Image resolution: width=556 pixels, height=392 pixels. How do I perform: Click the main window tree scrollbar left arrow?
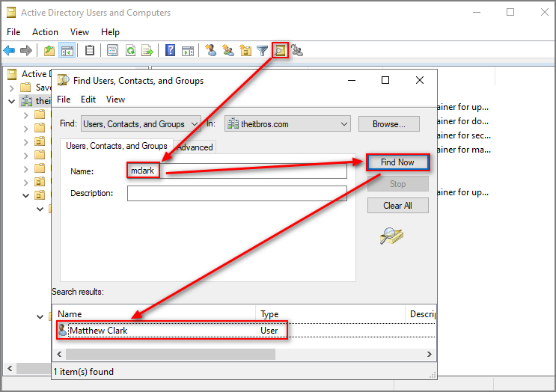(10, 368)
